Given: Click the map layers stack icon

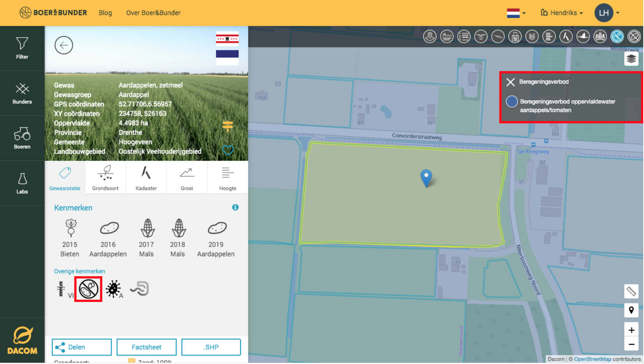Looking at the screenshot, I should click(x=631, y=59).
